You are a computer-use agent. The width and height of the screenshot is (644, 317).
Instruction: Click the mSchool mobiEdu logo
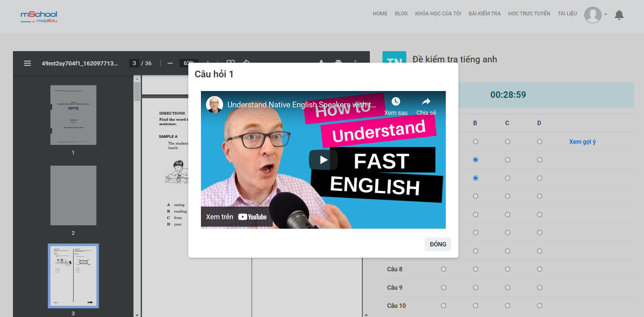click(39, 16)
